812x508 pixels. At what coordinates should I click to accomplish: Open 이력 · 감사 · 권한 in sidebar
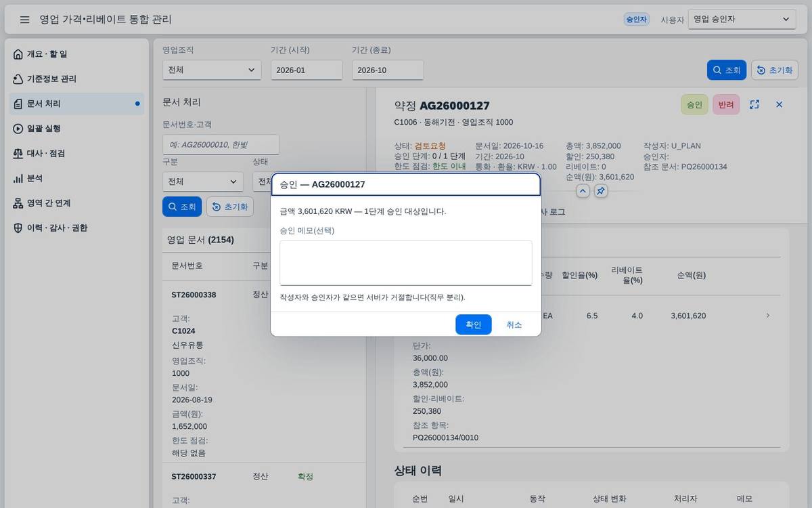click(76, 228)
